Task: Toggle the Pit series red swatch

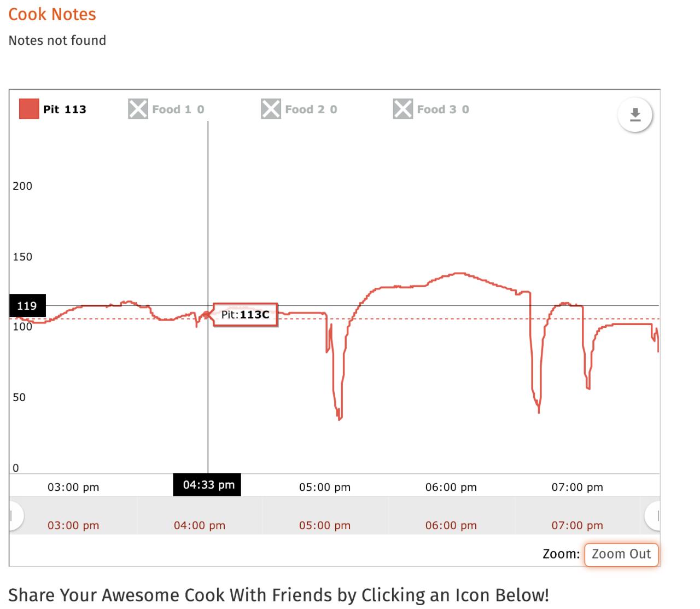Action: click(29, 109)
